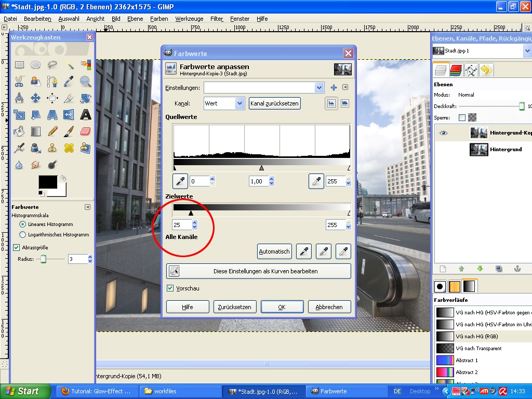
Task: Click Diese Einstellungen als Kurven bearbeiten
Action: 259,271
